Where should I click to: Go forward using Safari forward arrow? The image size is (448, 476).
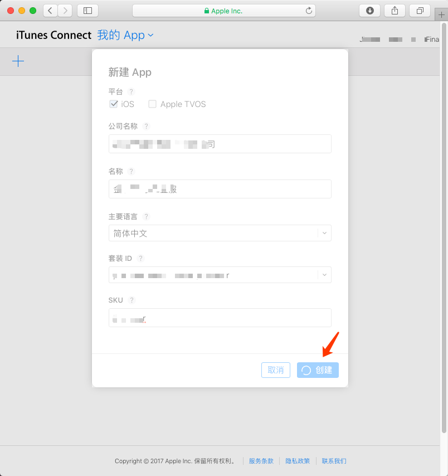pos(65,11)
